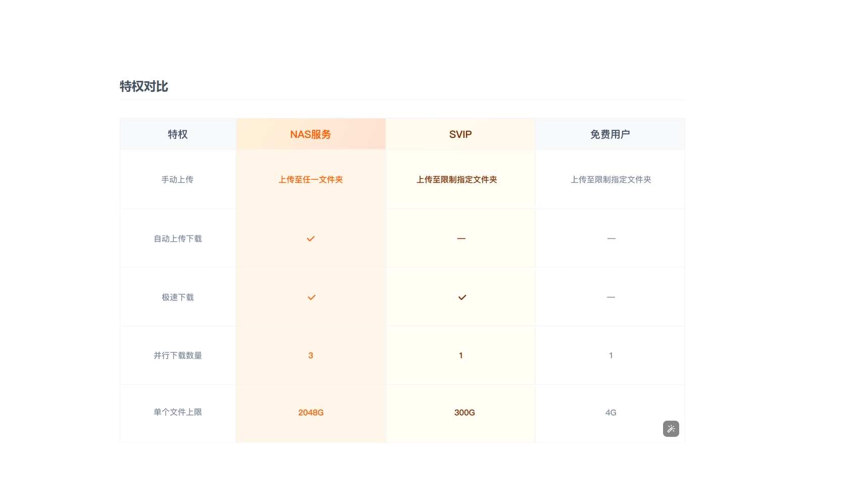This screenshot has width=862, height=504.
Task: Click SVIP's 并行下载数量 value 1
Action: (x=461, y=356)
